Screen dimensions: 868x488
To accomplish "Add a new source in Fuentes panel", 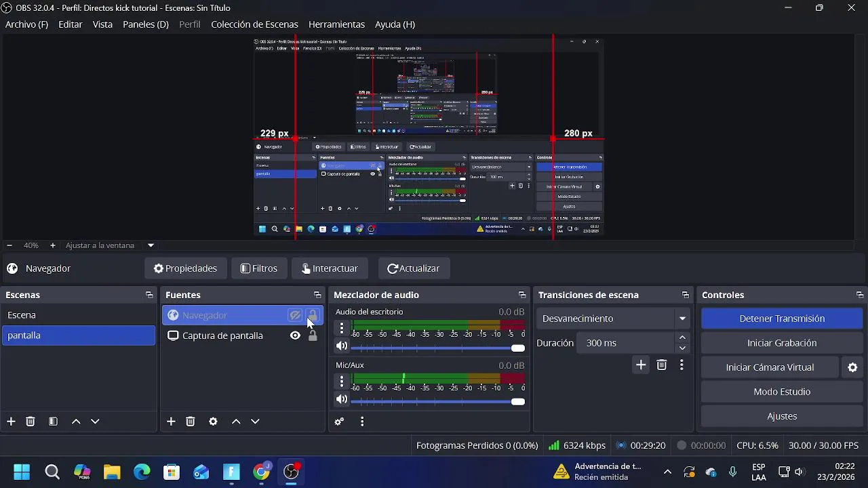I will click(171, 422).
